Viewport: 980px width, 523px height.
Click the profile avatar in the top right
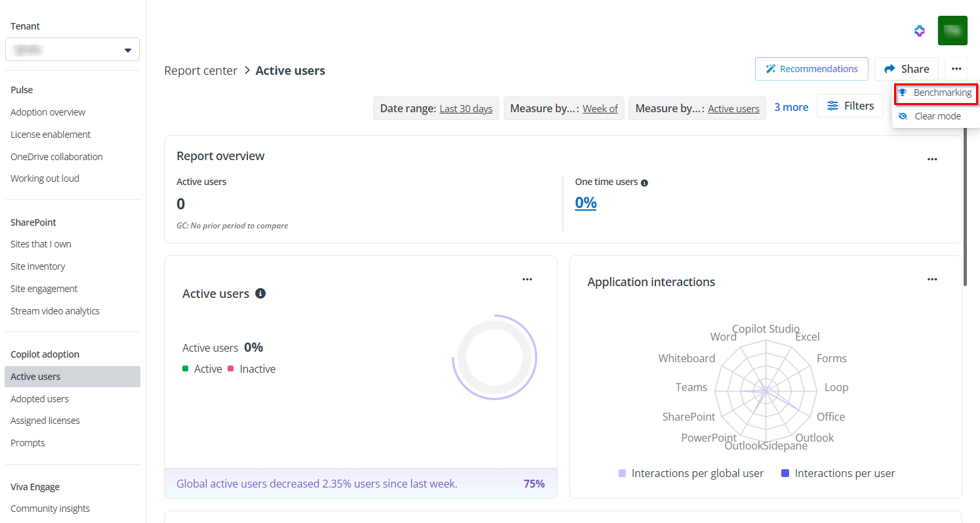[952, 30]
